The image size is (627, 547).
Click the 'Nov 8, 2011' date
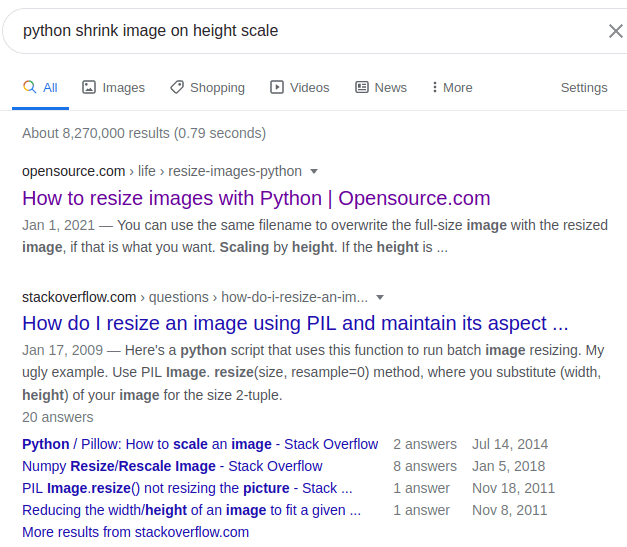click(509, 510)
